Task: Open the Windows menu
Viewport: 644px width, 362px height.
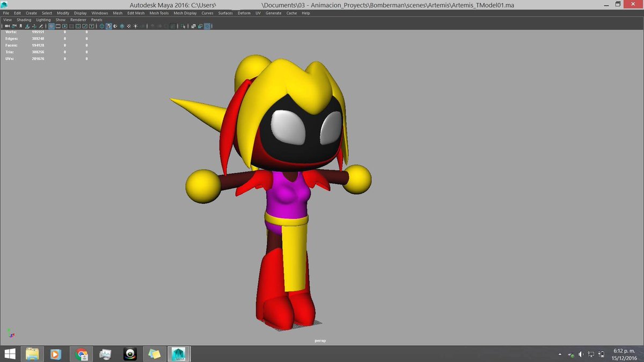Action: 100,13
